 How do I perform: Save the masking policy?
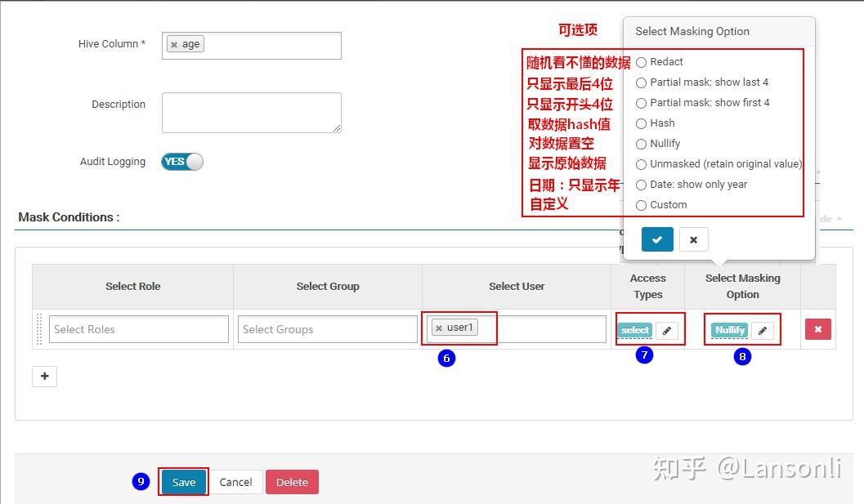(183, 482)
